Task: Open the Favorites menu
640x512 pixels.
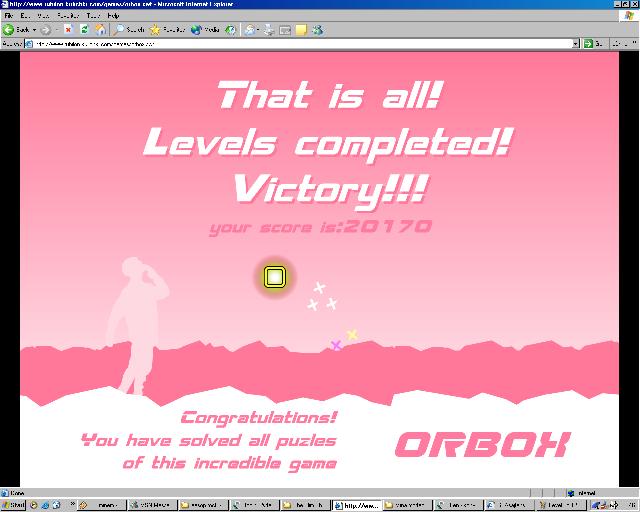Action: 68,16
